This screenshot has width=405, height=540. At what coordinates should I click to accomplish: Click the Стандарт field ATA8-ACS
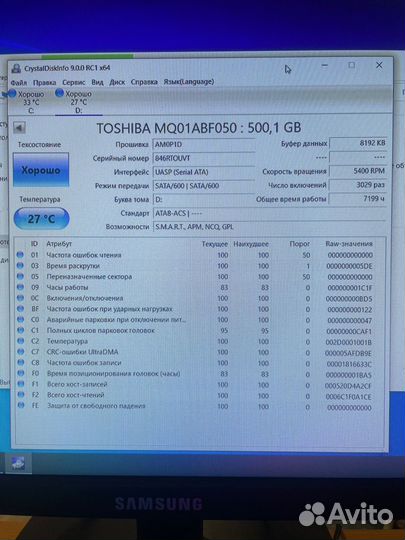269,214
